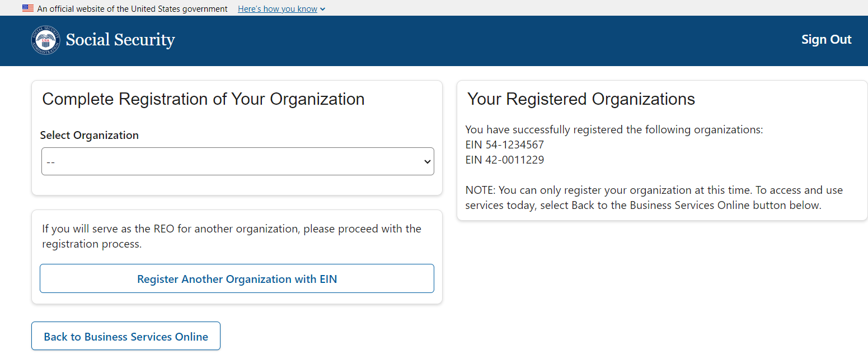Click the Select Organization label
Image resolution: width=868 pixels, height=363 pixels.
pos(90,135)
